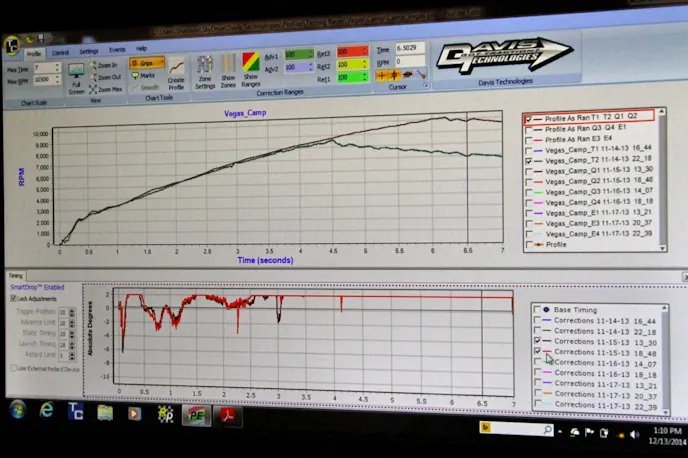Enable Use External Retard Device

tap(12, 367)
